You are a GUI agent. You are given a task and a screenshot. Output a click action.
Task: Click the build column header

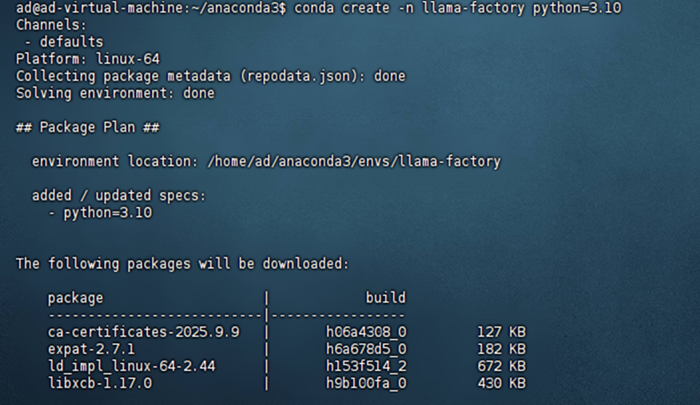(x=385, y=298)
